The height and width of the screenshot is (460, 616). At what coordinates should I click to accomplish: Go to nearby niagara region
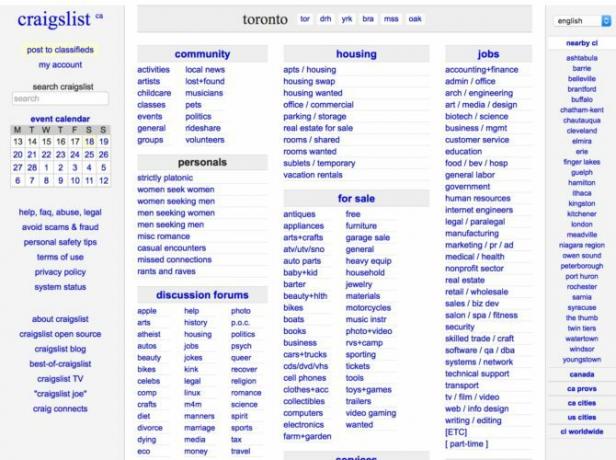click(x=581, y=245)
